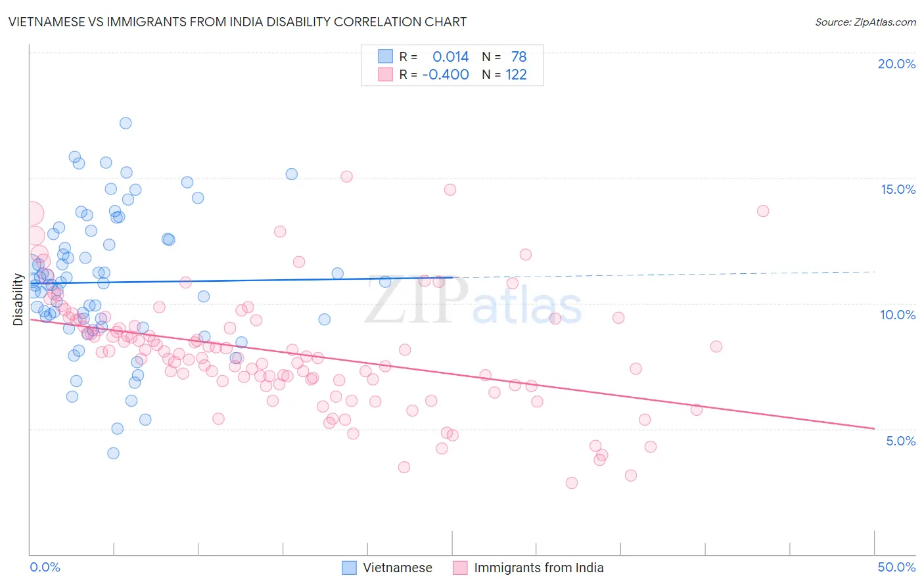Select the Immigrants from India legend label
924x586 pixels.
(539, 568)
